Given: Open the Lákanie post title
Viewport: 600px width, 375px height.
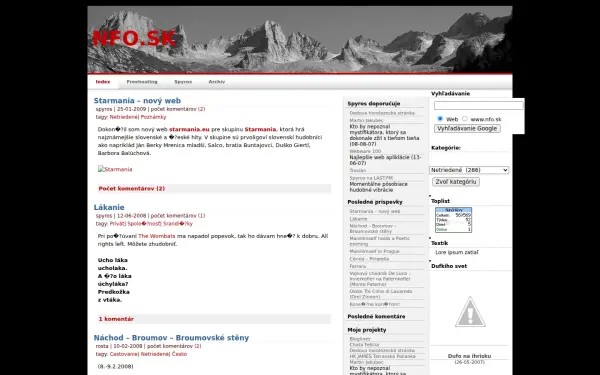Looking at the screenshot, I should pos(109,207).
